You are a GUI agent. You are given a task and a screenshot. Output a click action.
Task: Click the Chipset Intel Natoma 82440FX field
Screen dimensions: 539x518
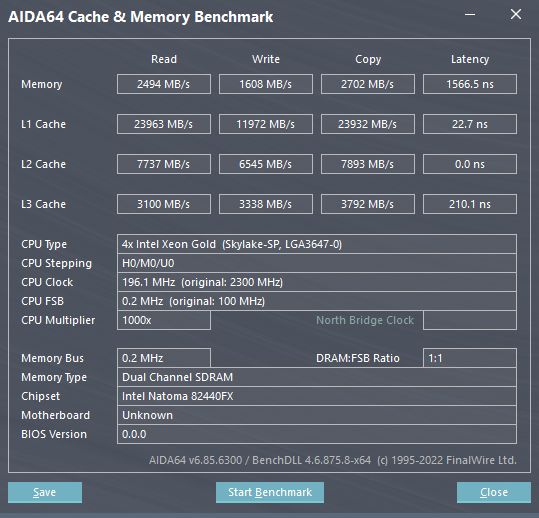pyautogui.click(x=317, y=396)
